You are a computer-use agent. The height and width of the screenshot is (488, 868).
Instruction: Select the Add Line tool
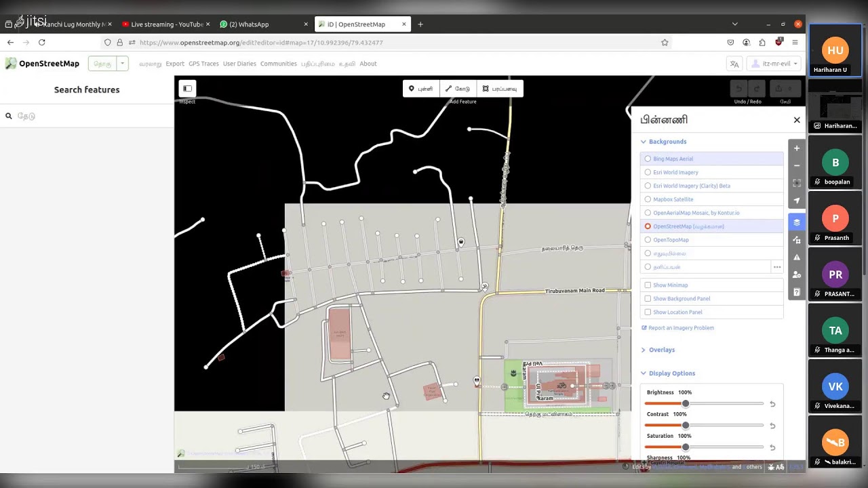click(x=458, y=89)
